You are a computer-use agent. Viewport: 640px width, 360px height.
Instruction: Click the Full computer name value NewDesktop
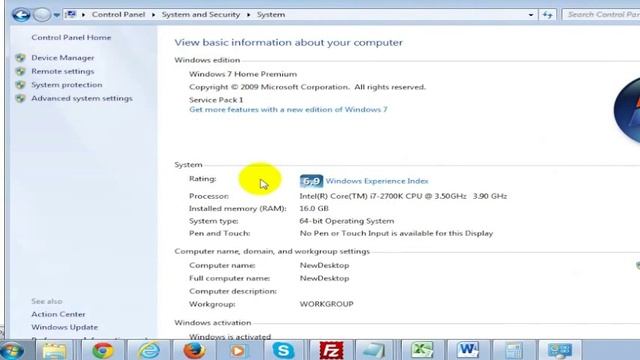pos(324,278)
